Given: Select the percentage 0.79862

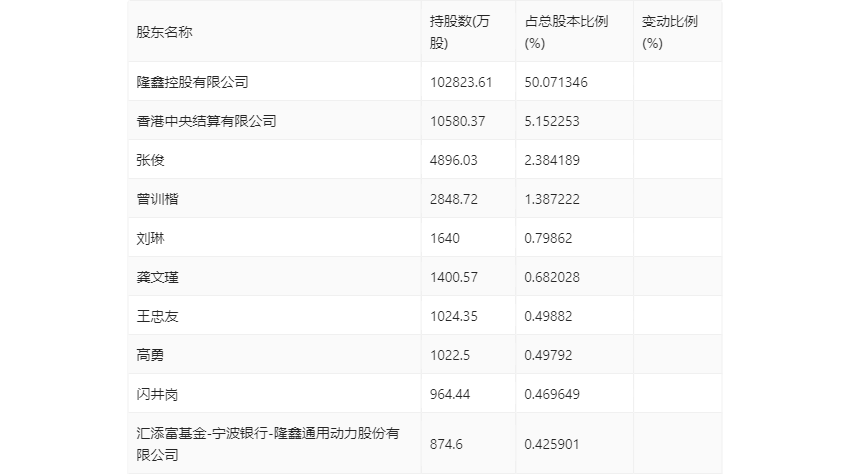Looking at the screenshot, I should (x=548, y=238).
